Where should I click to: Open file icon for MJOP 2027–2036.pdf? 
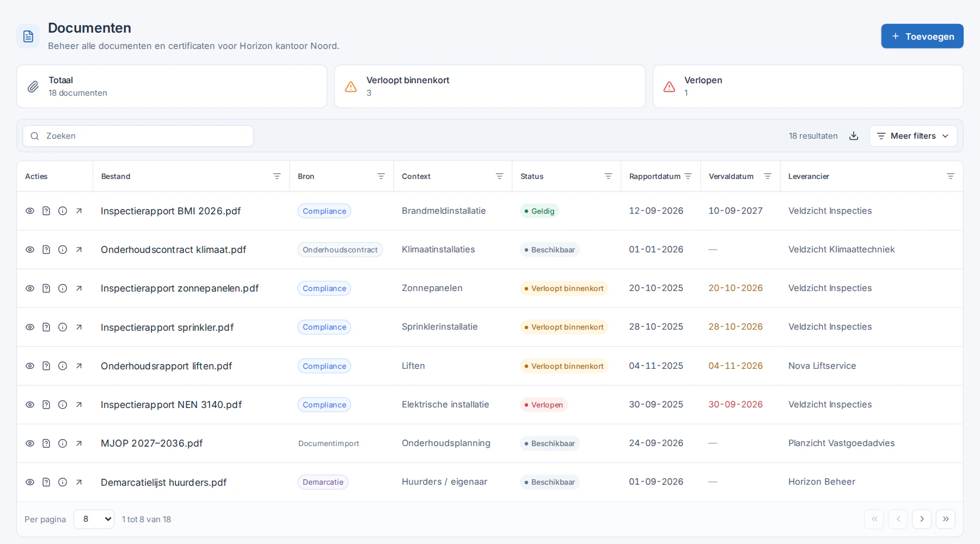coord(46,443)
